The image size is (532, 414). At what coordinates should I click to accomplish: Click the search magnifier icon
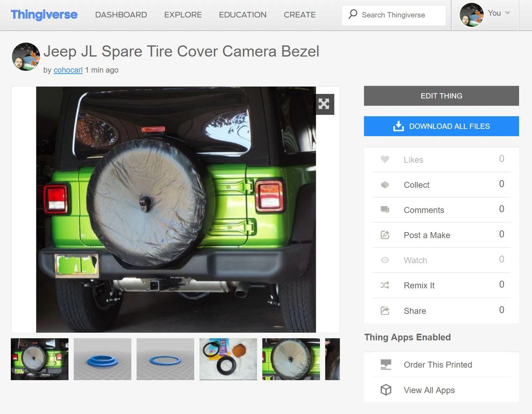pos(353,14)
